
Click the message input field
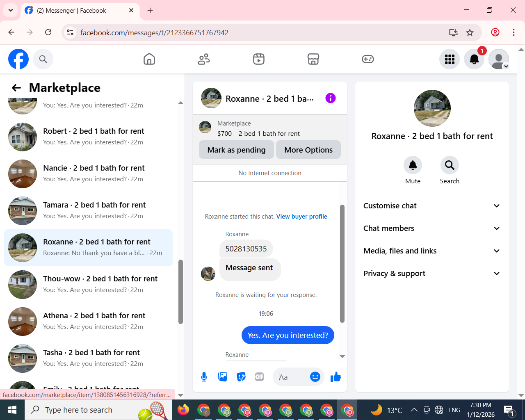[292, 377]
